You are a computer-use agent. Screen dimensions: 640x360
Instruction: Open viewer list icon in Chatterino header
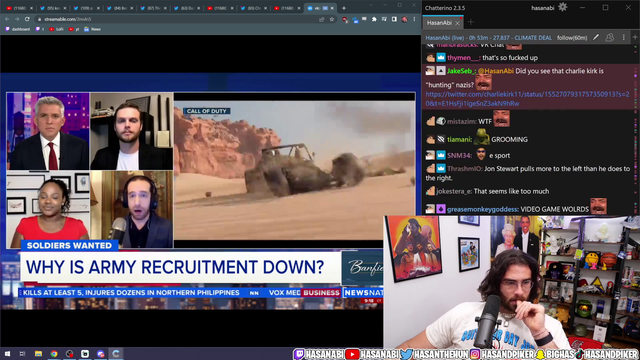(x=609, y=38)
